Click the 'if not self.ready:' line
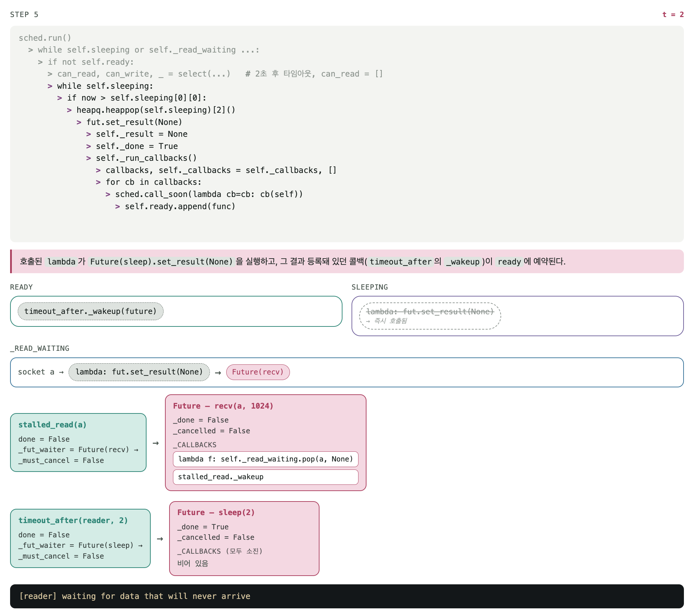This screenshot has height=616, width=694. point(86,62)
